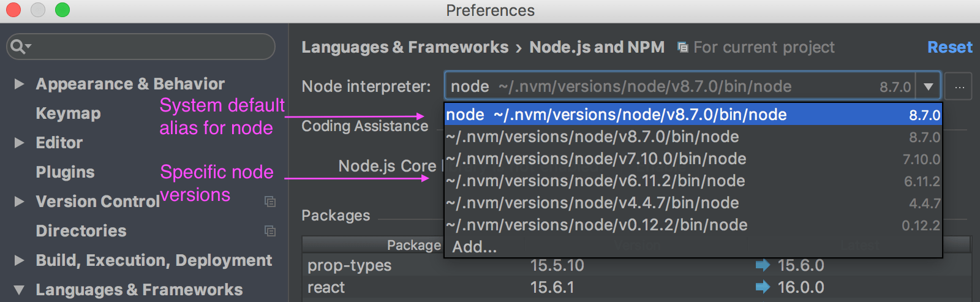Viewport: 980px width, 302px height.
Task: Click the upgrade arrow icon for react
Action: [x=763, y=287]
